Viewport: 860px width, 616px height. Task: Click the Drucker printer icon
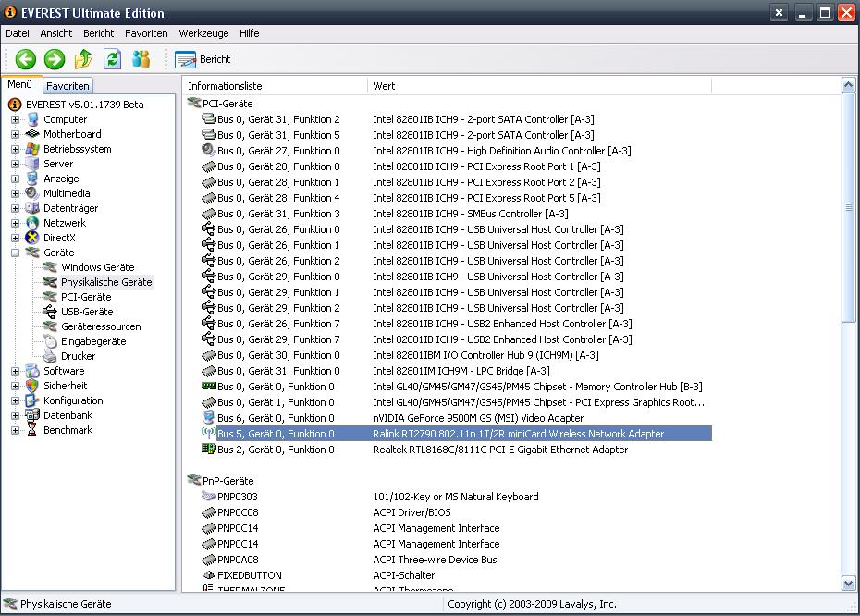click(50, 356)
